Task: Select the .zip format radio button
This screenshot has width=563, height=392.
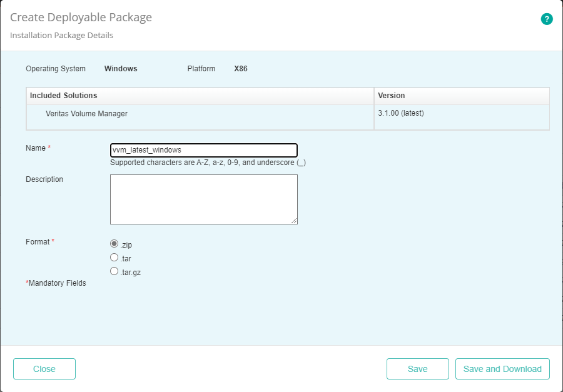Action: (114, 243)
